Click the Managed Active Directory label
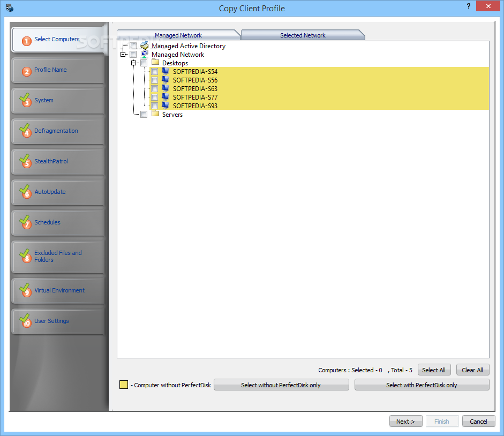The image size is (504, 436). (189, 46)
